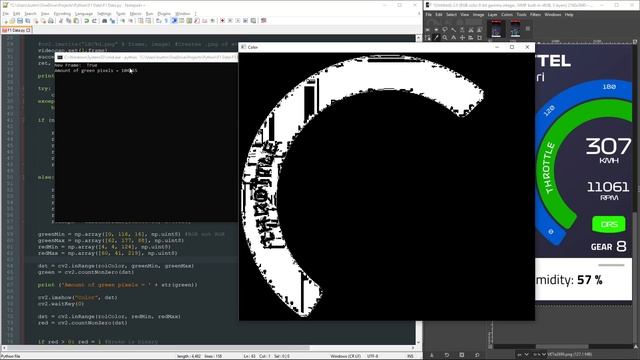The height and width of the screenshot is (360, 640).
Task: Click Save tool preset icon at GIMP bottom
Action: [x=431, y=355]
